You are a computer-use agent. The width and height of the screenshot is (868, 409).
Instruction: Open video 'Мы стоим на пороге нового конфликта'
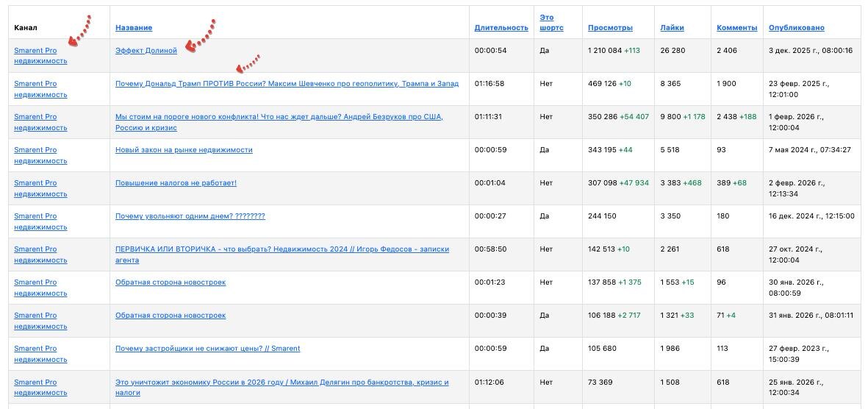coord(279,122)
